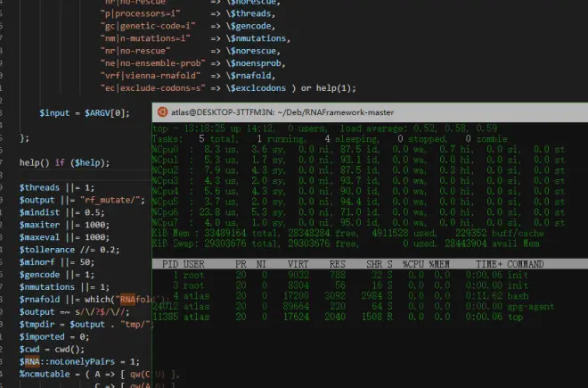The image size is (588, 388).
Task: Click the KiB Swap summary line
Action: (x=346, y=244)
